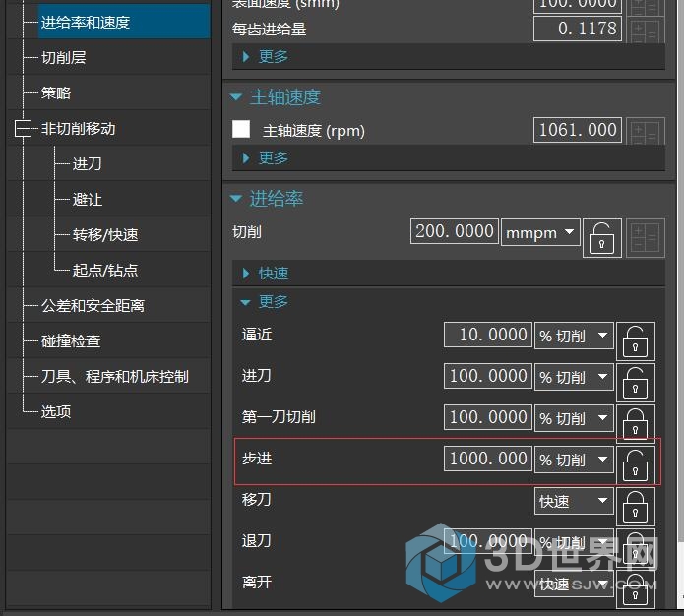Screen dimensions: 684x616
Task: Open the 逼近 units dropdown
Action: pyautogui.click(x=574, y=336)
